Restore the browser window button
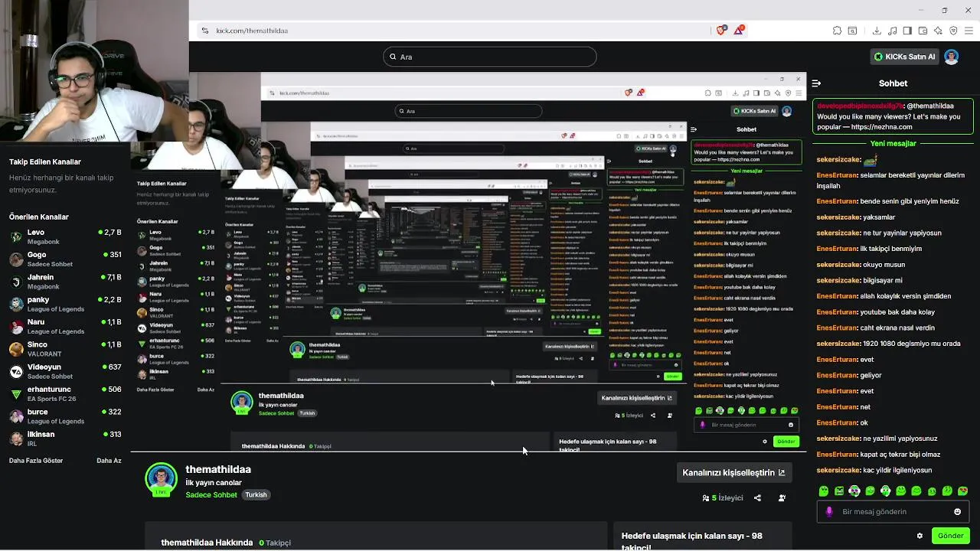 point(944,10)
